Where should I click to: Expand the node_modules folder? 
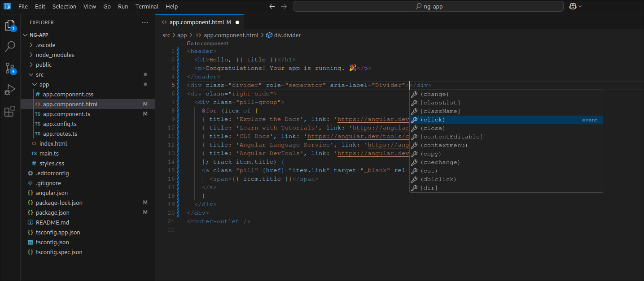[x=31, y=55]
